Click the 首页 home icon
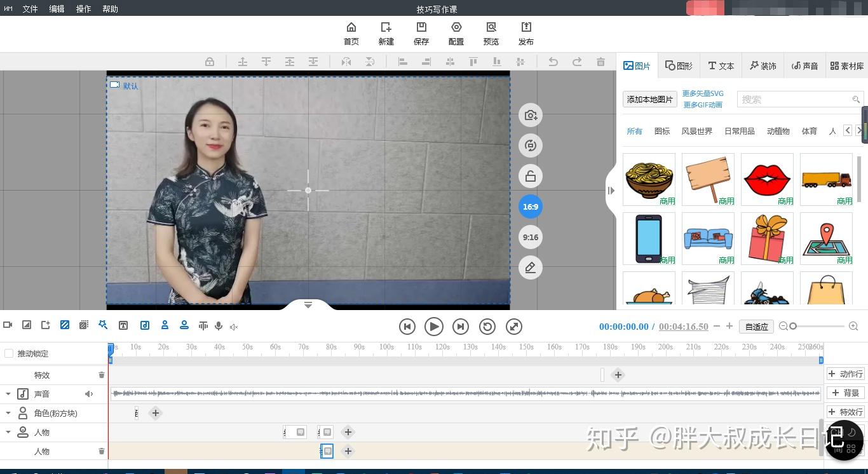Screen dimensions: 868x474 point(351,27)
